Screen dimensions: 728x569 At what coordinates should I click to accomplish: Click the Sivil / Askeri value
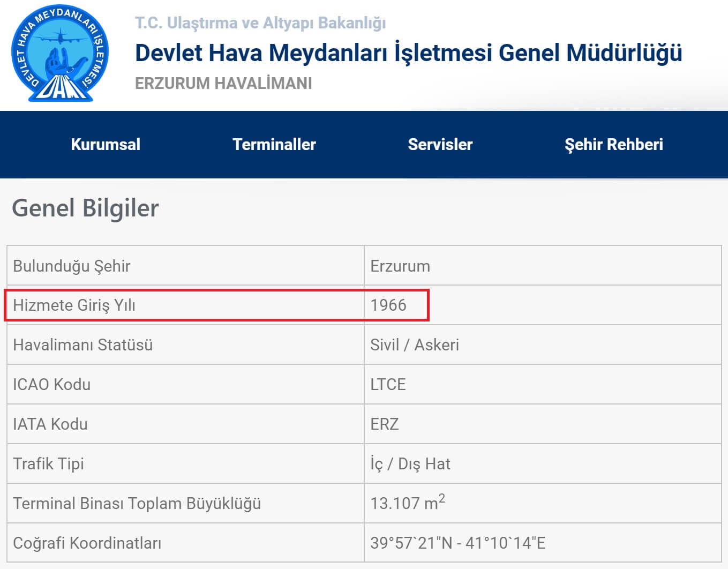[415, 345]
